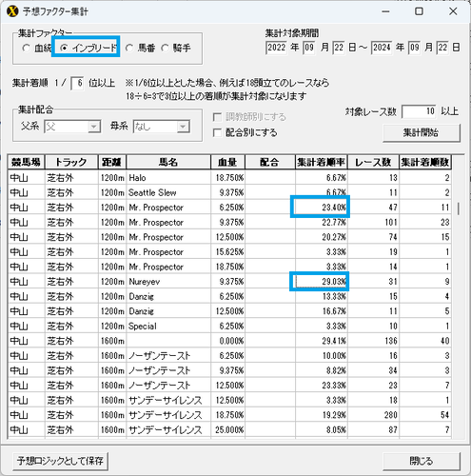Click 予想ロジックとして保存 button
This screenshot has width=471, height=476.
(60, 461)
